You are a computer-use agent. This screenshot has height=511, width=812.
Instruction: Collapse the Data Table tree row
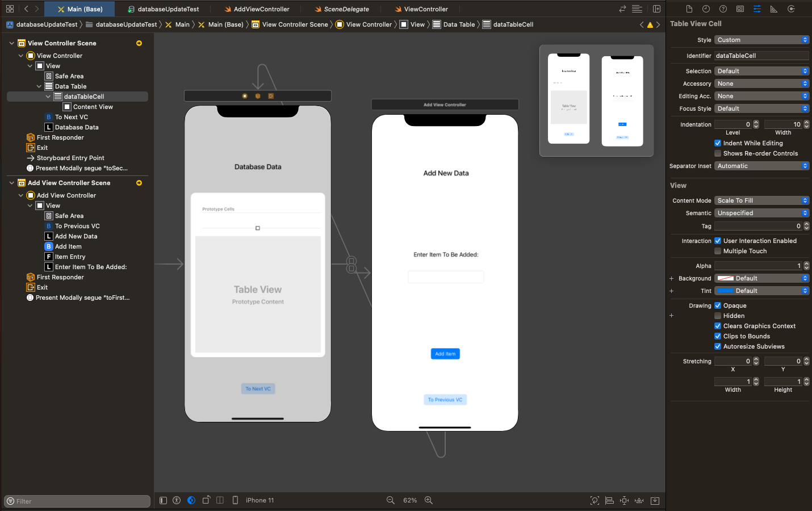pyautogui.click(x=39, y=86)
